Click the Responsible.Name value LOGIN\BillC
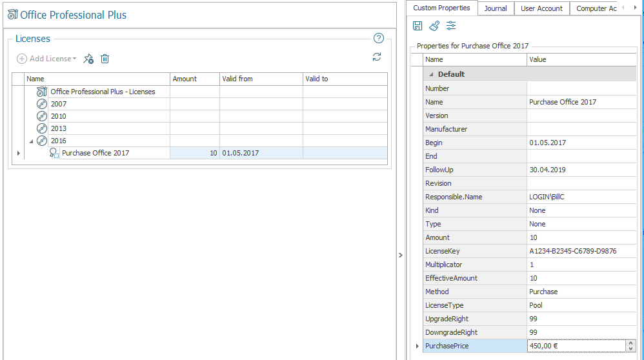Screen dimensions: 644x360 [581, 197]
